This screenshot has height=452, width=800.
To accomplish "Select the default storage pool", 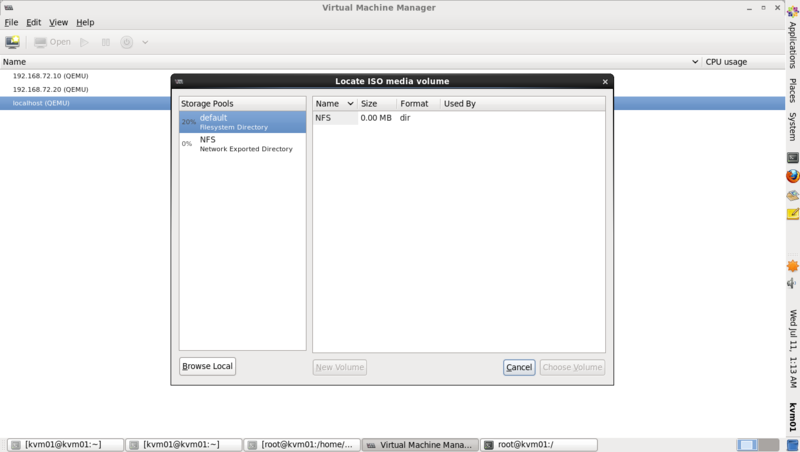I will 242,122.
